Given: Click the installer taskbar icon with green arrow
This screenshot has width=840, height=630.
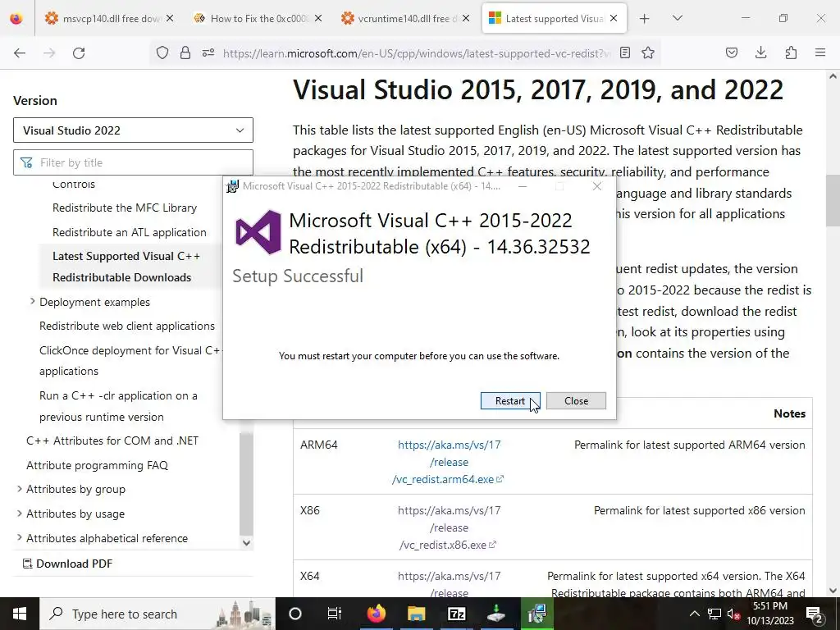Looking at the screenshot, I should coord(496,614).
